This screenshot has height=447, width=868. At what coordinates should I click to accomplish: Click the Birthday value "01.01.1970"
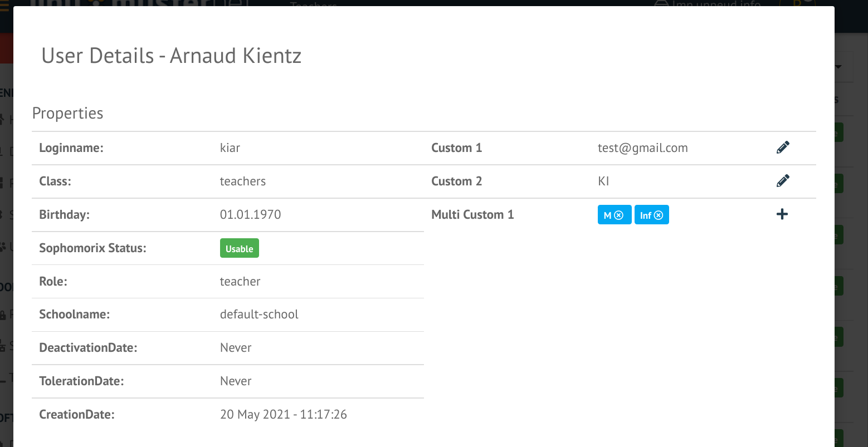tap(250, 214)
